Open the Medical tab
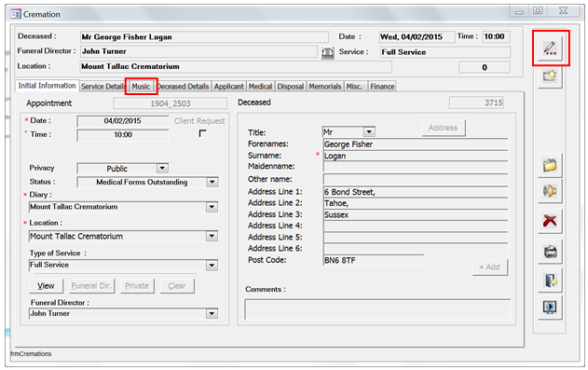This screenshot has height=370, width=588. (260, 87)
